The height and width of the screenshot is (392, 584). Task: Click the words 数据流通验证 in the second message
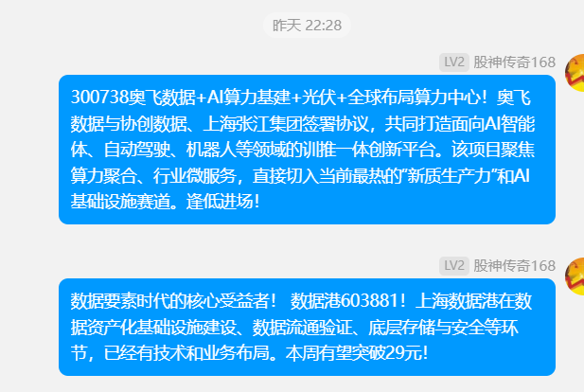point(302,327)
